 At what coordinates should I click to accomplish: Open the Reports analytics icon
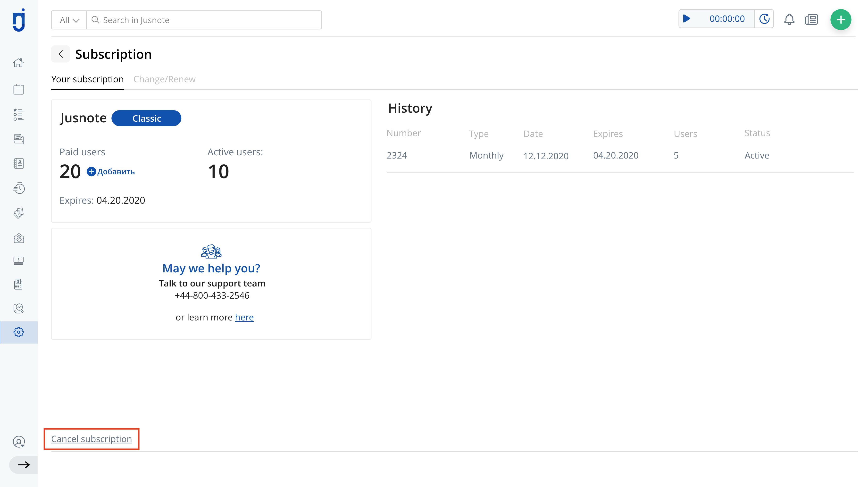[18, 308]
